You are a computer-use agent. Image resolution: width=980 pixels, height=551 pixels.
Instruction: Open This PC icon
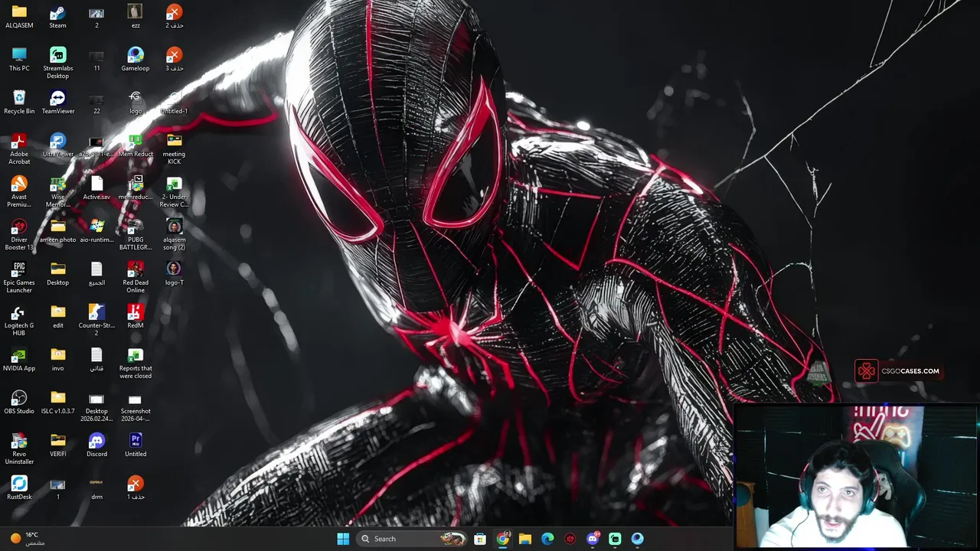19,59
